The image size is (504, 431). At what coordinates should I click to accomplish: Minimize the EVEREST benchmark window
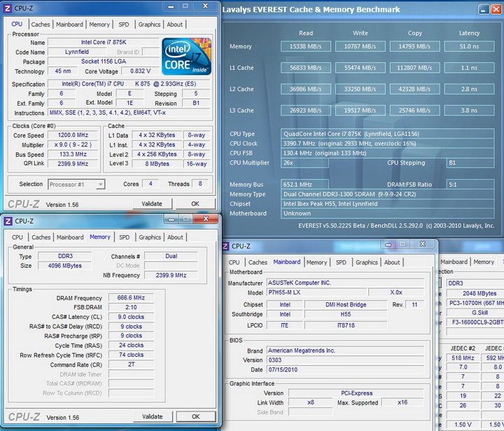point(484,10)
